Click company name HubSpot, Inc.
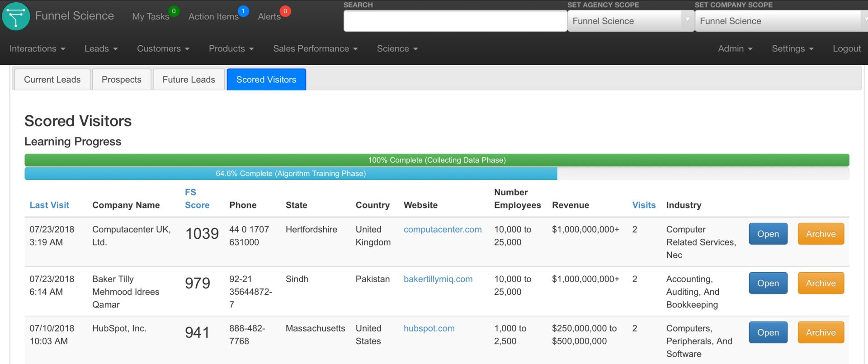 119,329
